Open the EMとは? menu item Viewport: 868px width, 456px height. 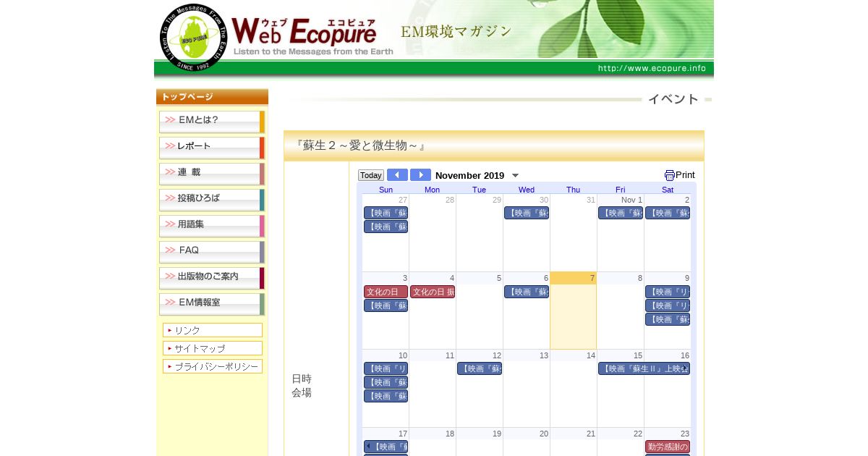[212, 122]
